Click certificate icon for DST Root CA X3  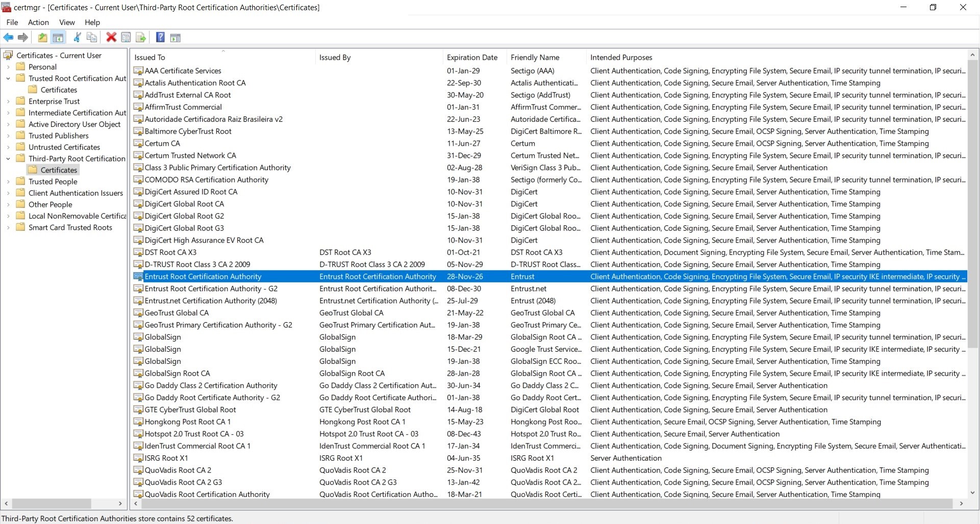pos(138,252)
